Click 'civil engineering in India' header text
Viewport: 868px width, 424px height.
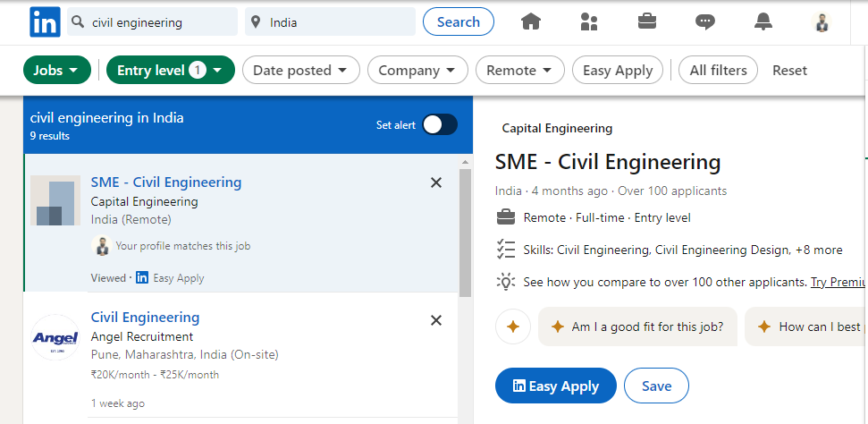click(107, 117)
